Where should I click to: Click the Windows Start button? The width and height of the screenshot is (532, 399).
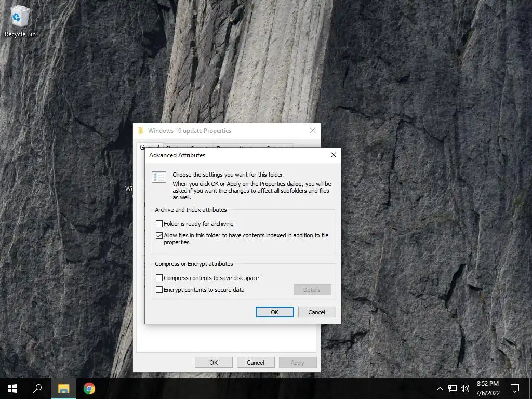tap(12, 389)
